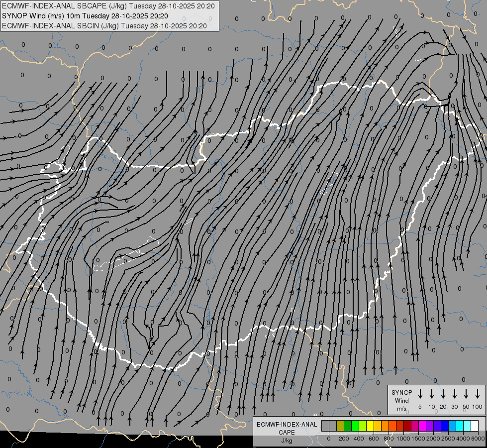The height and width of the screenshot is (448, 487).
Task: Click the CAPE scale tick label 2500
Action: pyautogui.click(x=448, y=439)
